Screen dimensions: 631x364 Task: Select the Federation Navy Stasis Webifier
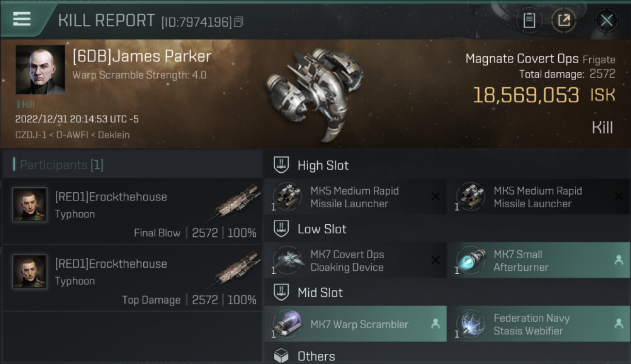[x=538, y=324]
